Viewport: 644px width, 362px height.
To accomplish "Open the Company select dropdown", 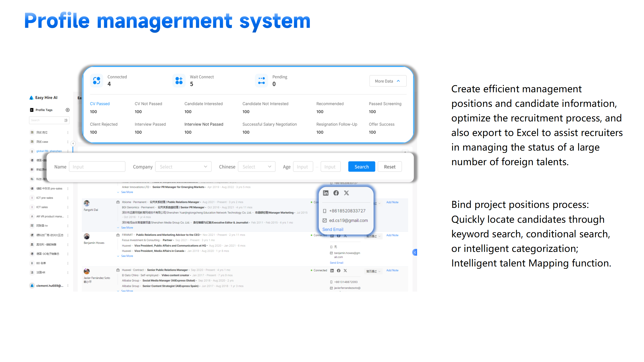I will pyautogui.click(x=183, y=167).
